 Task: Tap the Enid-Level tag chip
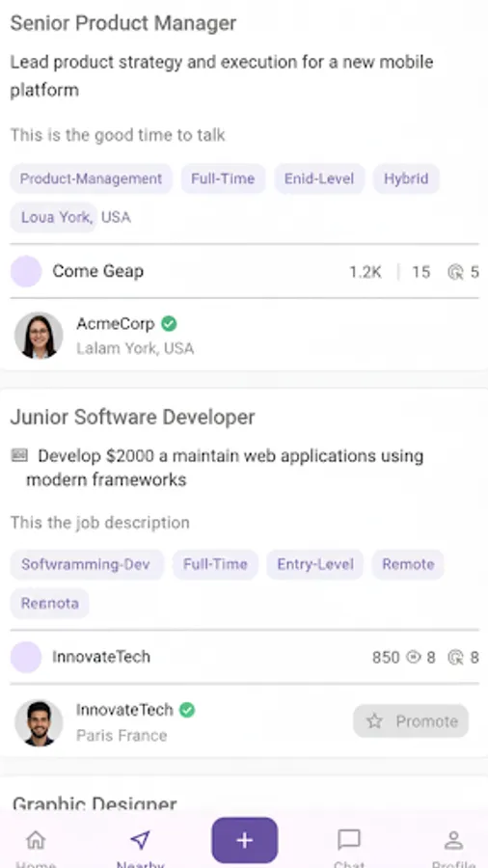coord(319,178)
